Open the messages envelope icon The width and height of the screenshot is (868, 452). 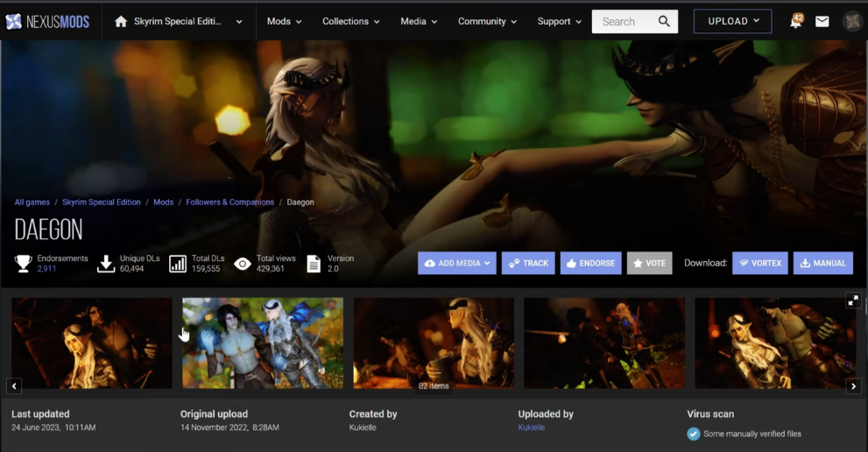coord(822,21)
